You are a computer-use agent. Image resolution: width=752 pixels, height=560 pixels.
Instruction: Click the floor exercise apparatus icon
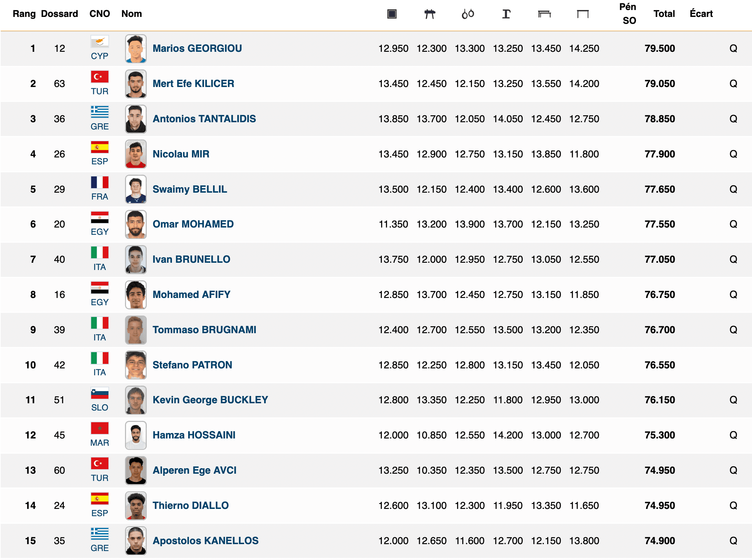tap(392, 14)
